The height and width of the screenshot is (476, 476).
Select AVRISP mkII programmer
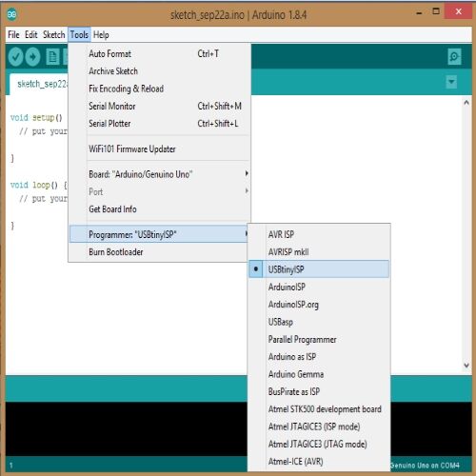[x=319, y=252]
